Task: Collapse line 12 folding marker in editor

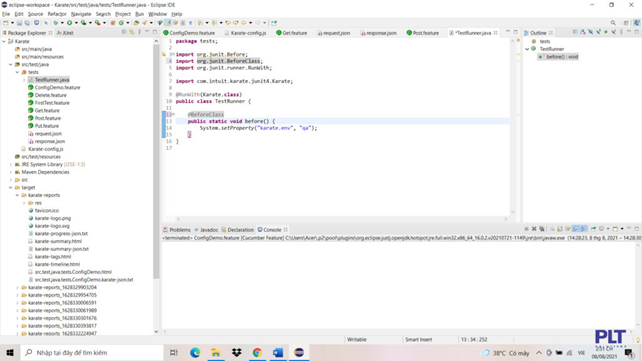Action: click(173, 115)
